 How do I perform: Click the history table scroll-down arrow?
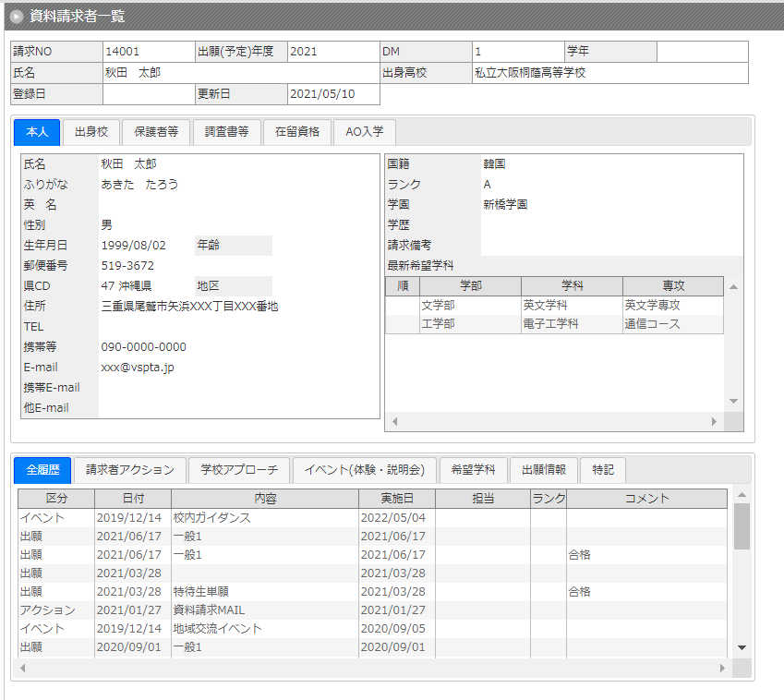pyautogui.click(x=742, y=647)
